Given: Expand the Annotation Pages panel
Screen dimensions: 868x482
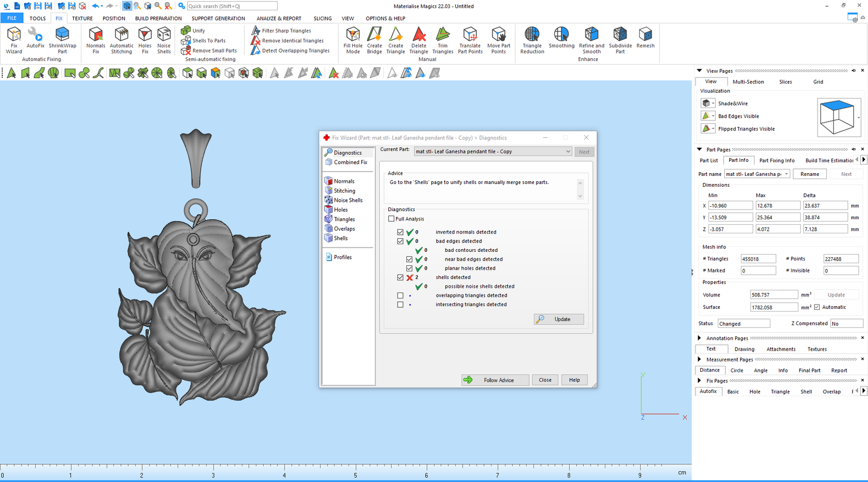Looking at the screenshot, I should point(699,338).
